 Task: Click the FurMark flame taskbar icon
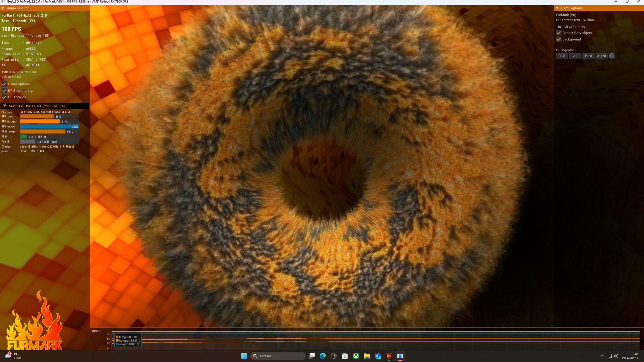click(389, 356)
